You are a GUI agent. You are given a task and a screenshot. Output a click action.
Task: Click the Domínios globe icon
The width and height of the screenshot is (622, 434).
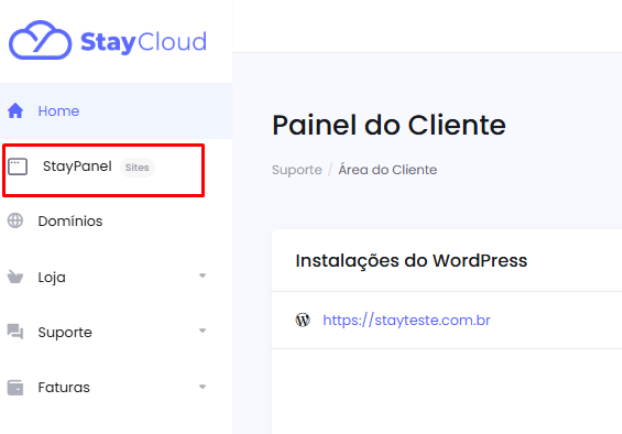click(x=15, y=221)
